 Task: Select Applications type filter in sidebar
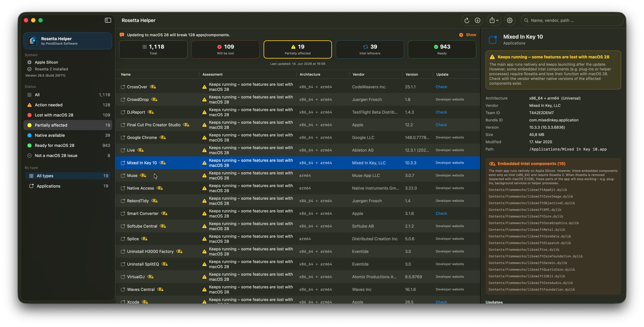pos(68,186)
